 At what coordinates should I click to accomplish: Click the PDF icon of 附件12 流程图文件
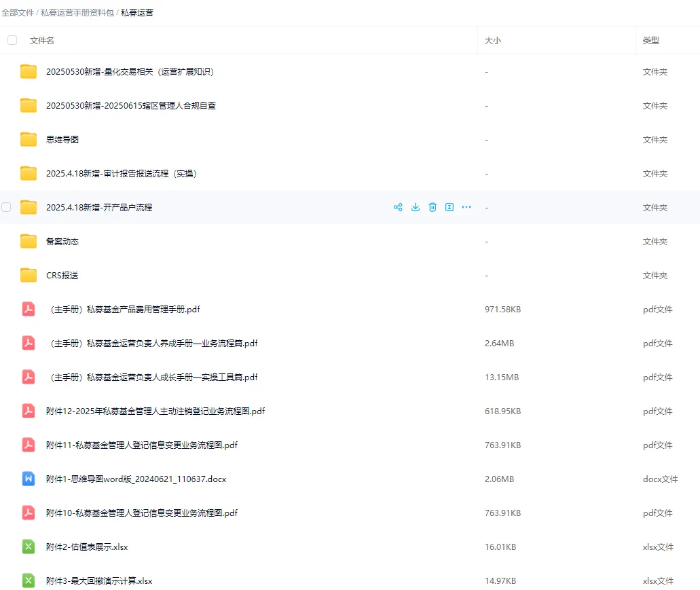coord(28,411)
